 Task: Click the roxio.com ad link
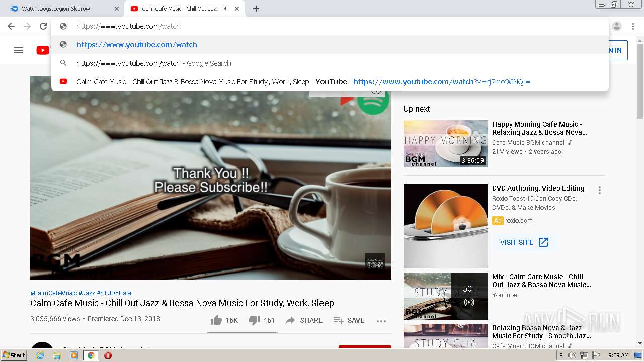[x=519, y=221]
